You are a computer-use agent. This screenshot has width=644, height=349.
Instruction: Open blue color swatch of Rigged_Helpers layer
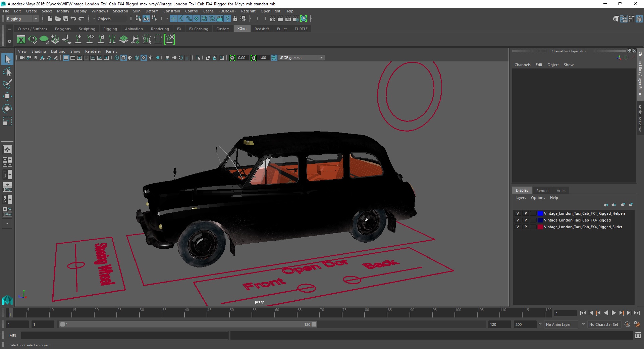click(x=540, y=213)
